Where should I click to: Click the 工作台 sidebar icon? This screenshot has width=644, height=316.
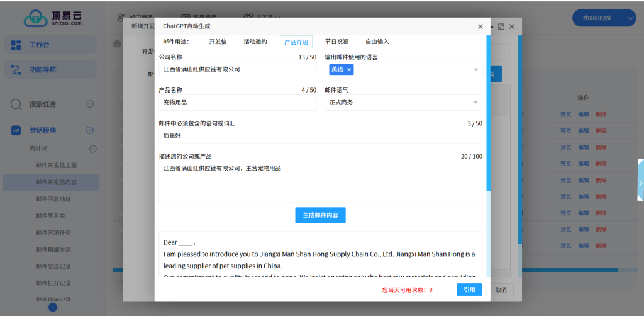click(x=16, y=45)
